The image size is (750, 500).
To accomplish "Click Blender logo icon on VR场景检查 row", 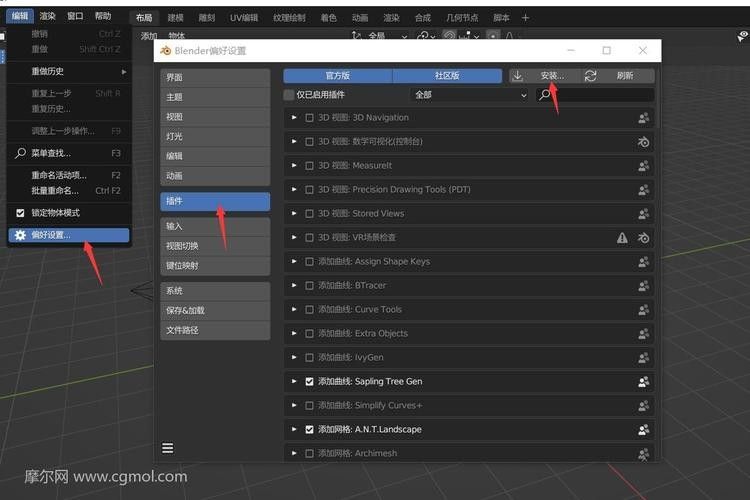I will 643,237.
